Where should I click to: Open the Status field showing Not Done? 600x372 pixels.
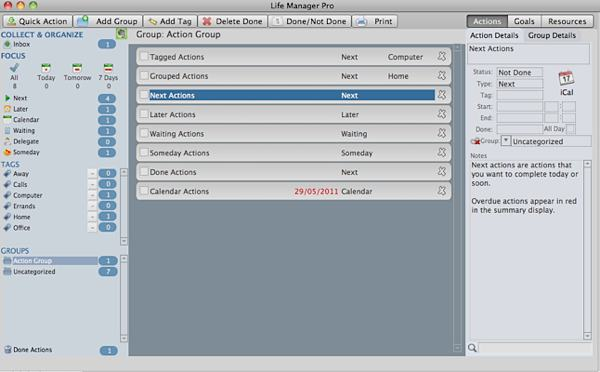coord(520,72)
